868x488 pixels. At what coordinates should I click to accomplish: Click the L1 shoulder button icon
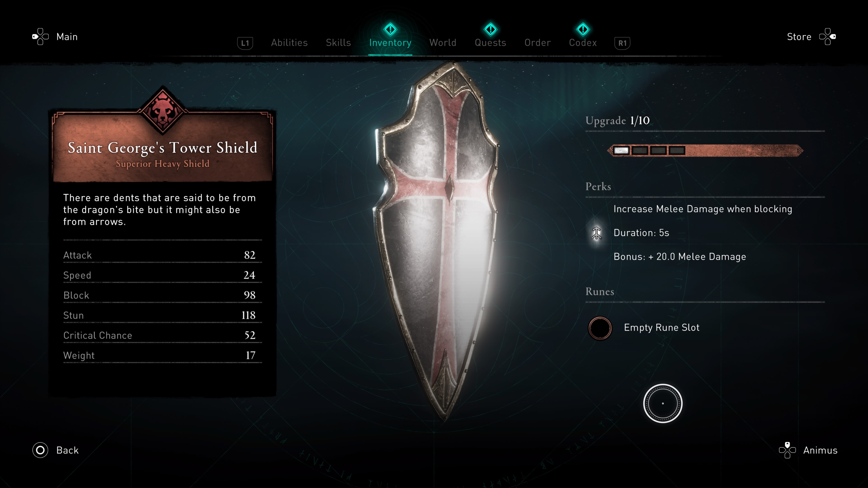[245, 43]
